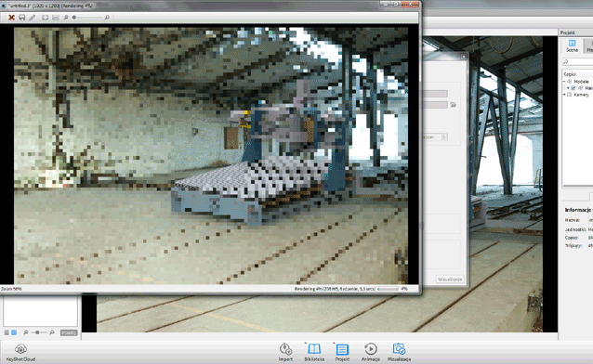Start the Animacja animation tool
The height and width of the screenshot is (364, 593).
click(x=370, y=352)
